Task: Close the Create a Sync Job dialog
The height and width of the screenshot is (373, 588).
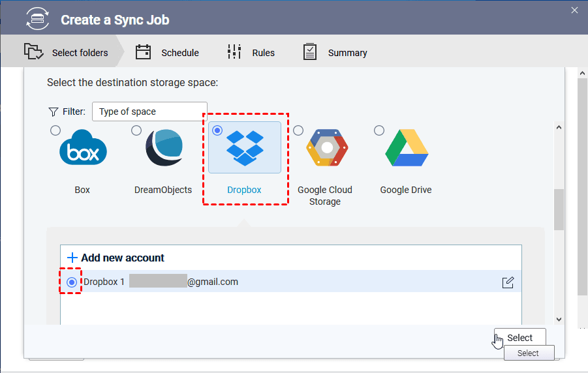Action: click(x=574, y=10)
